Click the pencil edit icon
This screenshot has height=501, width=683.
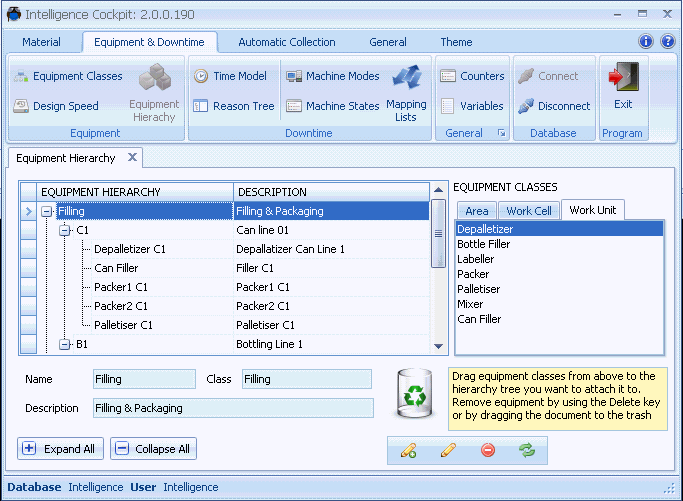448,450
